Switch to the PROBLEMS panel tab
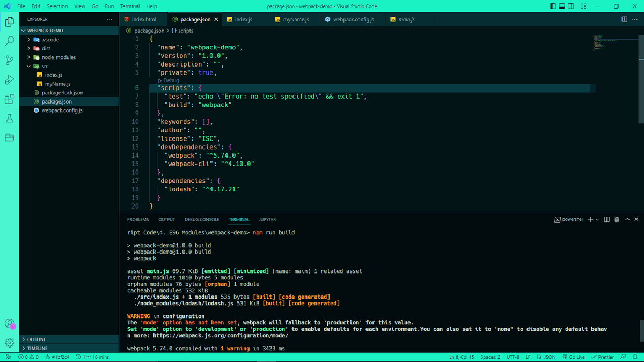Image resolution: width=644 pixels, height=362 pixels. (x=138, y=219)
